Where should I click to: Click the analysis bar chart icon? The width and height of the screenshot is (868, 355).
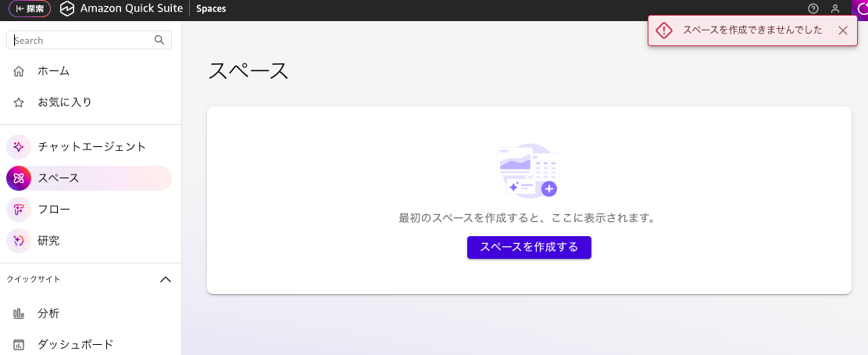(19, 314)
